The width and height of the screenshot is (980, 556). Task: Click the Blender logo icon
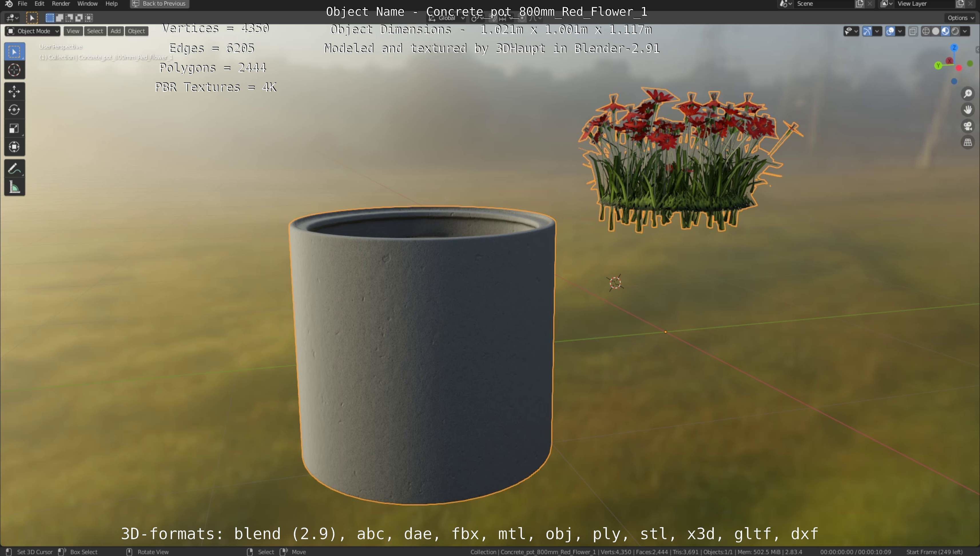pyautogui.click(x=9, y=4)
